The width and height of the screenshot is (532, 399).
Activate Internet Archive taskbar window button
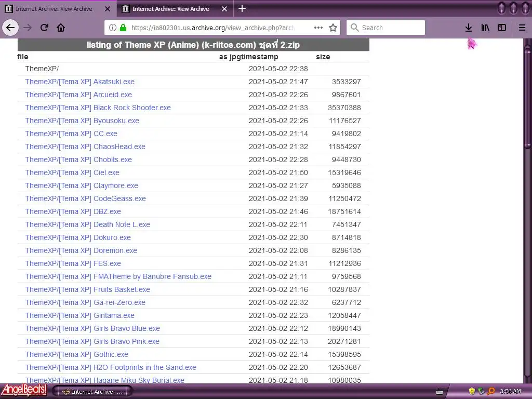[x=92, y=392]
